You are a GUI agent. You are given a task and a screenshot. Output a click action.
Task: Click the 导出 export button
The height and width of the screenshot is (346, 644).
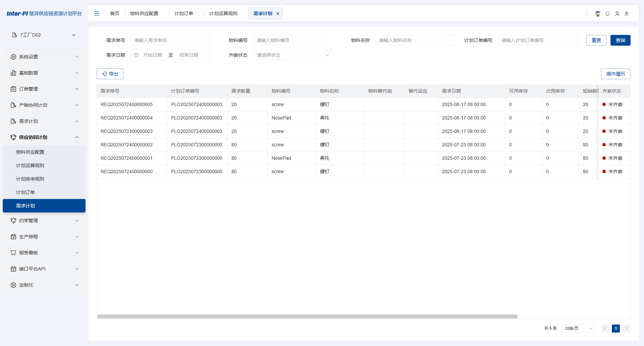pos(110,74)
